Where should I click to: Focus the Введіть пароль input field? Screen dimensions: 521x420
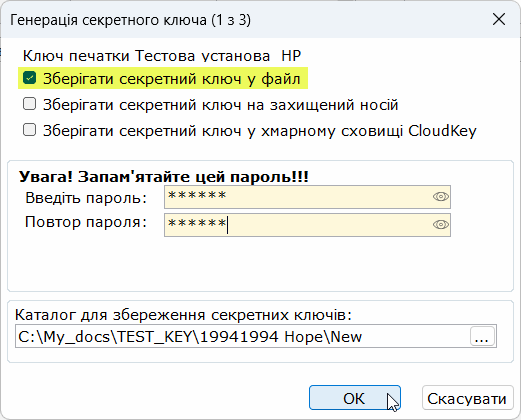point(307,197)
